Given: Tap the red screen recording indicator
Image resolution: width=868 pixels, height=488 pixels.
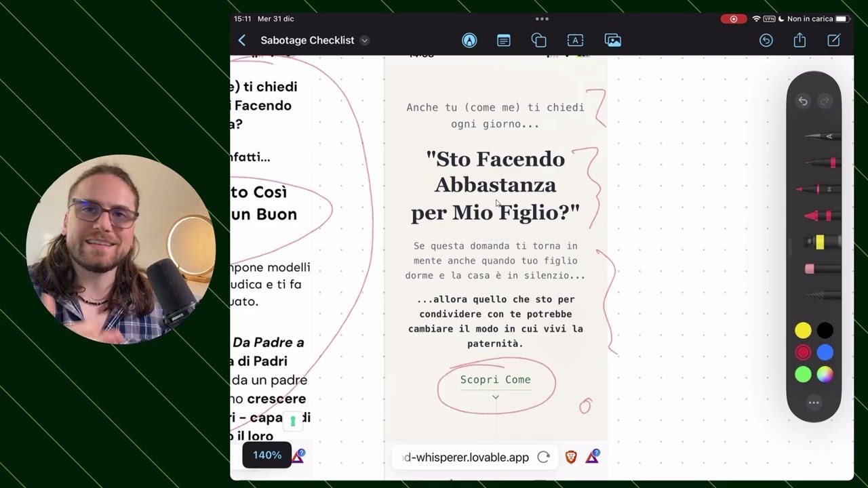Looking at the screenshot, I should [733, 19].
